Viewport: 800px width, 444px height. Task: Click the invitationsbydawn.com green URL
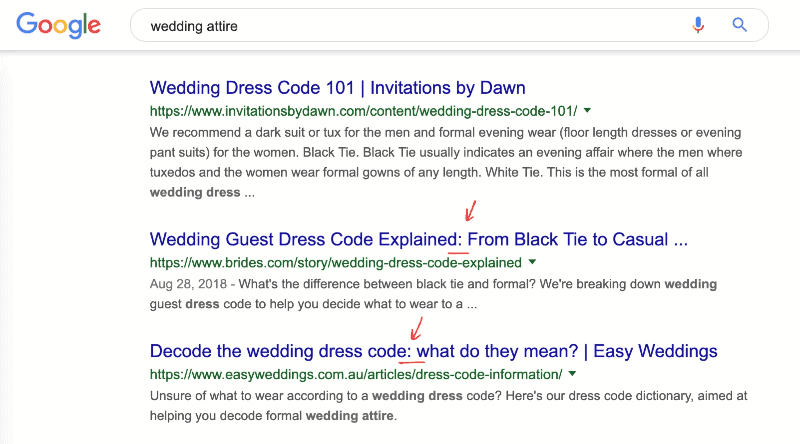[x=363, y=110]
